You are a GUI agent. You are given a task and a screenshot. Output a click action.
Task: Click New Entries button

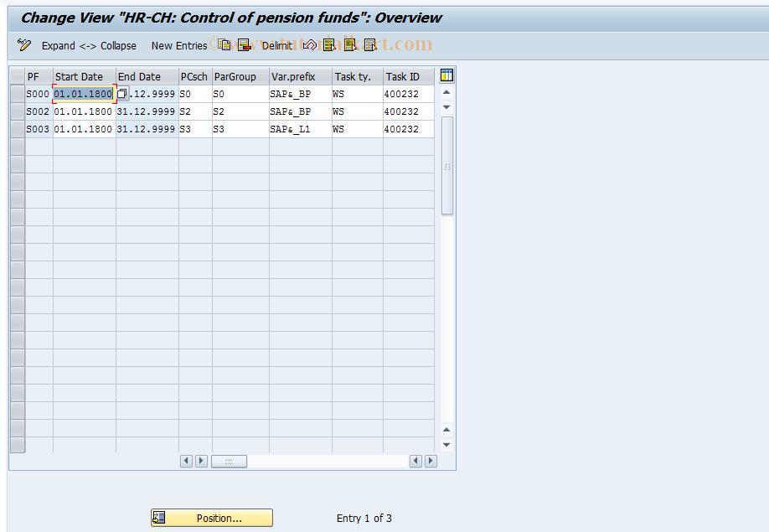(179, 45)
